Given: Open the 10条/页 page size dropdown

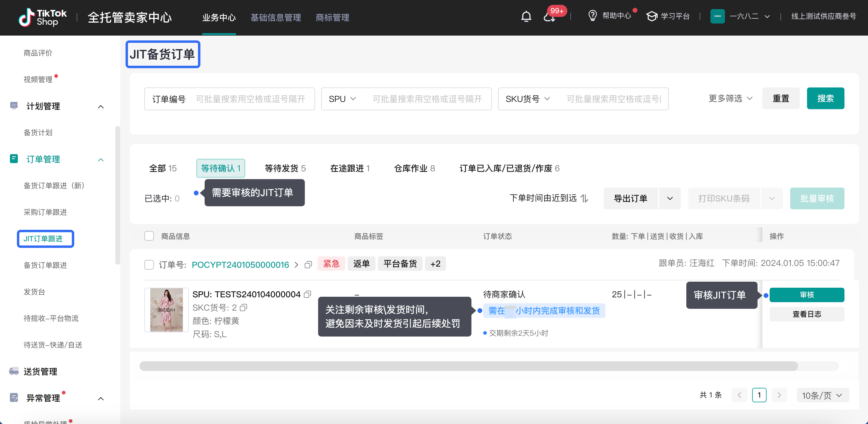Looking at the screenshot, I should coord(822,395).
